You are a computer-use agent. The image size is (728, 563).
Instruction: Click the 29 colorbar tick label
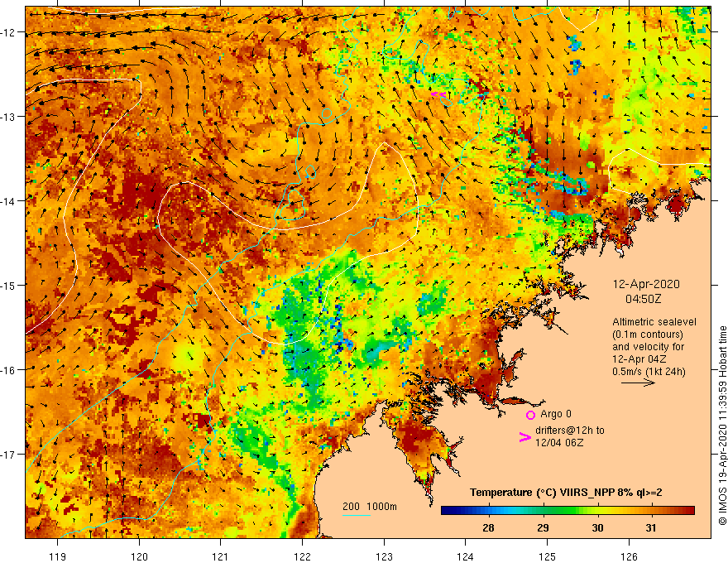[x=543, y=527]
